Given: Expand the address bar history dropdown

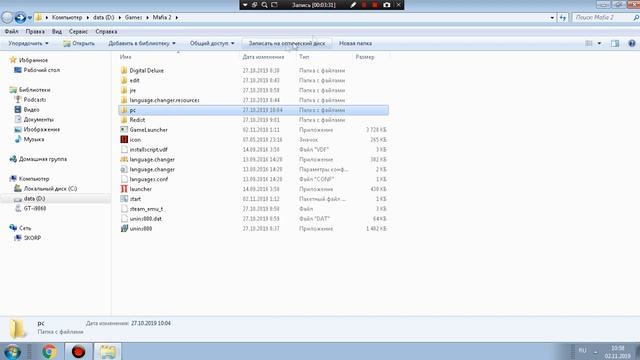Looking at the screenshot, I should click(x=552, y=18).
